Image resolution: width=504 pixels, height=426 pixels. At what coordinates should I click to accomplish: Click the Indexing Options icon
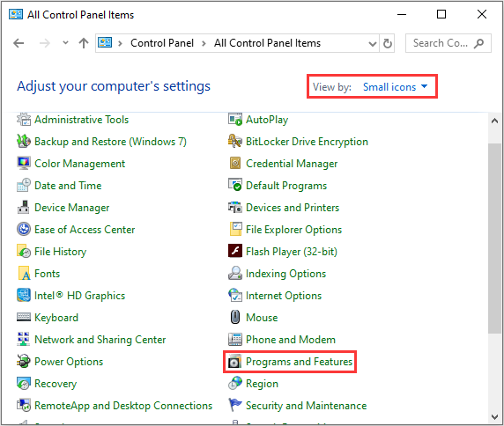tap(235, 274)
